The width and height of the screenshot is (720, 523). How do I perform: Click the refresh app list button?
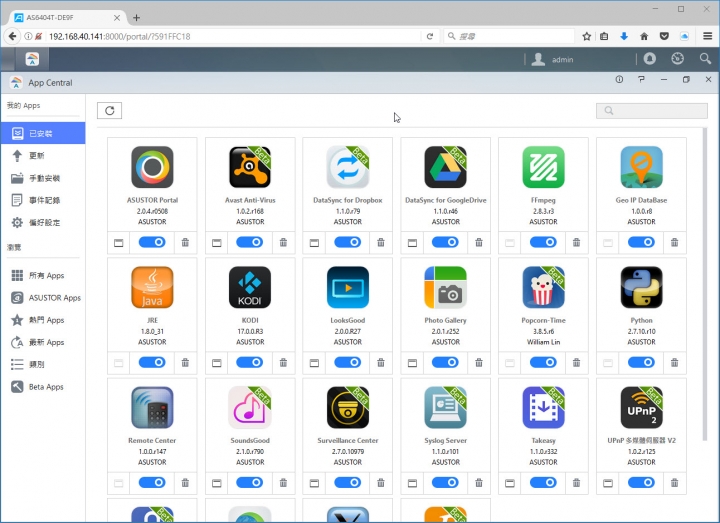pos(109,111)
